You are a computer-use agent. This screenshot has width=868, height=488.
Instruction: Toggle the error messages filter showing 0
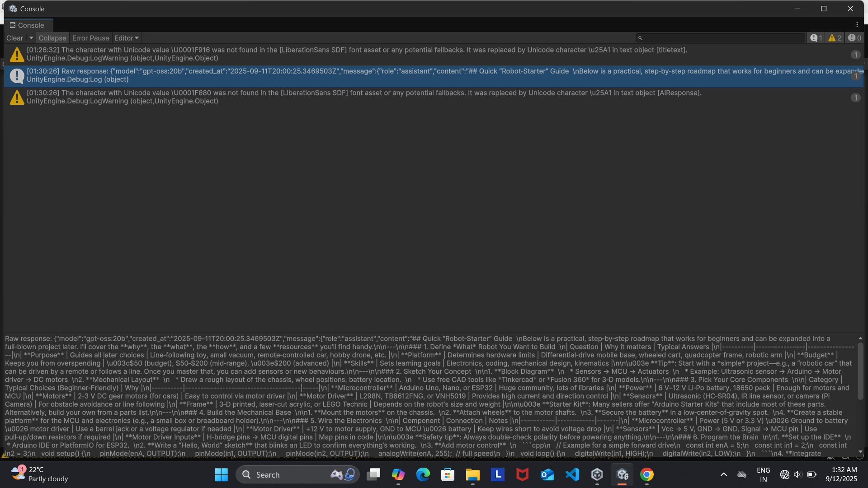854,38
